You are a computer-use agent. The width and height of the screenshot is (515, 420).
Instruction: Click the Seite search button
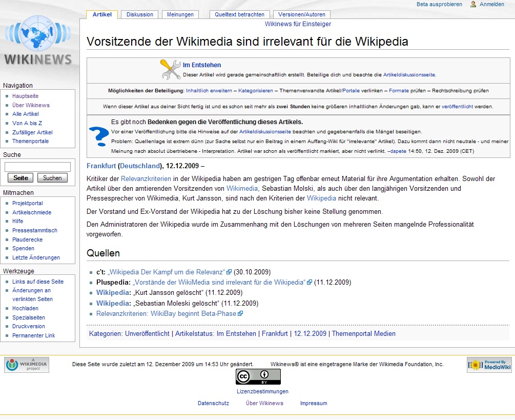click(x=20, y=178)
